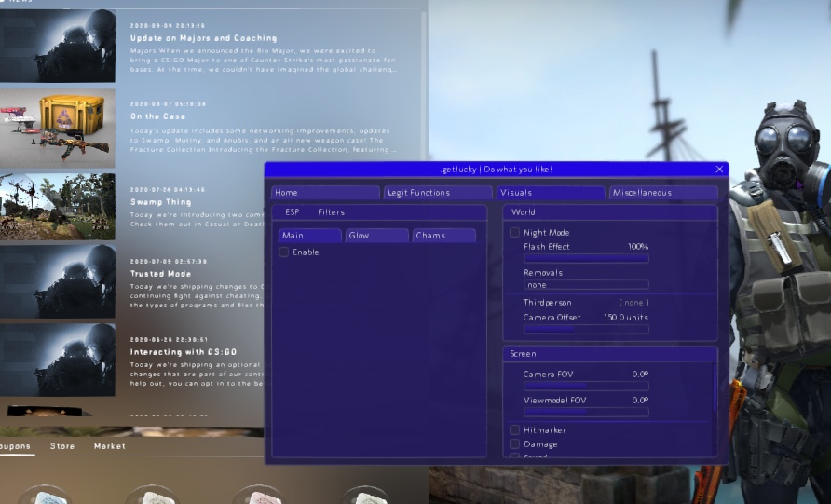Click the '2020-09-09 20:13:16' news date

168,25
